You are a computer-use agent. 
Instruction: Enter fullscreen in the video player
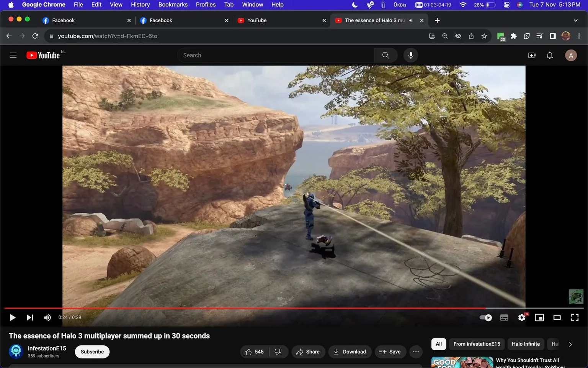click(x=575, y=317)
